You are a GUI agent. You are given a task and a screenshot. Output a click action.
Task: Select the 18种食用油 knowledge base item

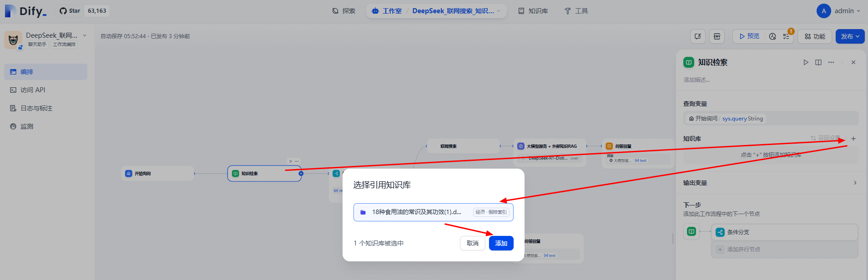(434, 212)
